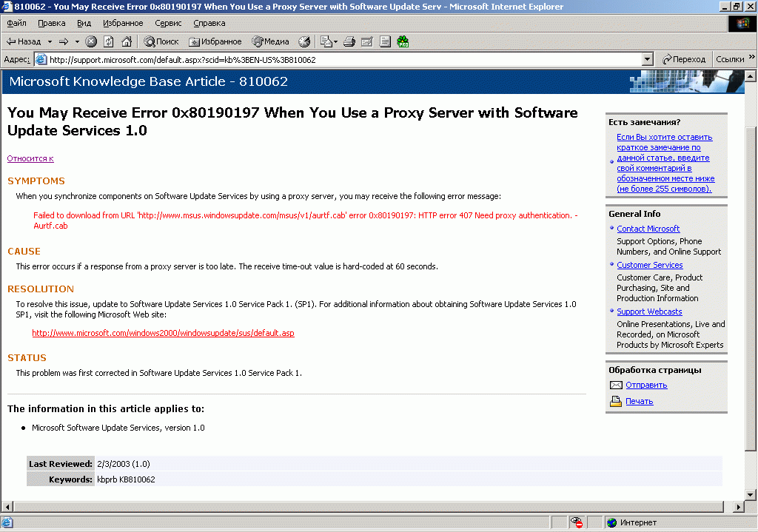Screen dimensions: 758x532
Task: Click the date 2/3/2003 (1.0)
Action: [x=124, y=464]
